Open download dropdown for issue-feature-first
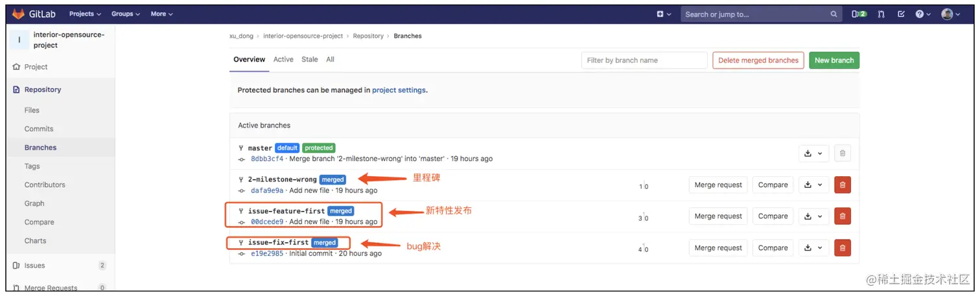The height and width of the screenshot is (296, 980). [x=813, y=216]
